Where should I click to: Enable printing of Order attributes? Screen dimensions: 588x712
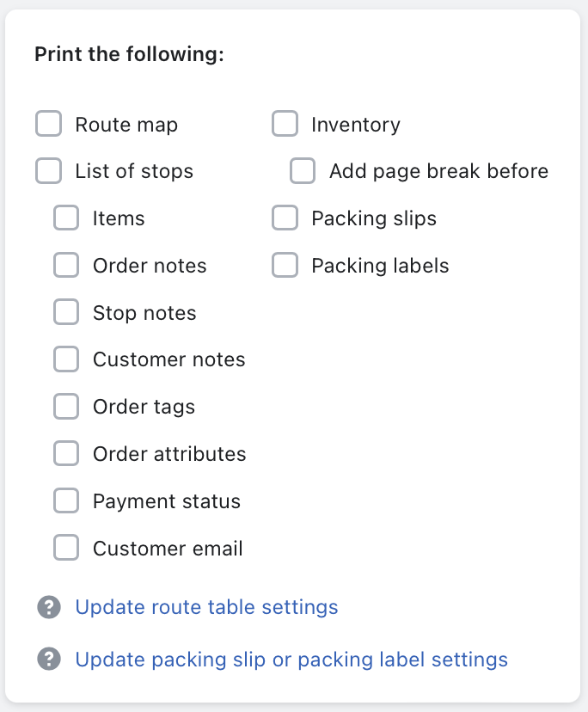point(66,453)
